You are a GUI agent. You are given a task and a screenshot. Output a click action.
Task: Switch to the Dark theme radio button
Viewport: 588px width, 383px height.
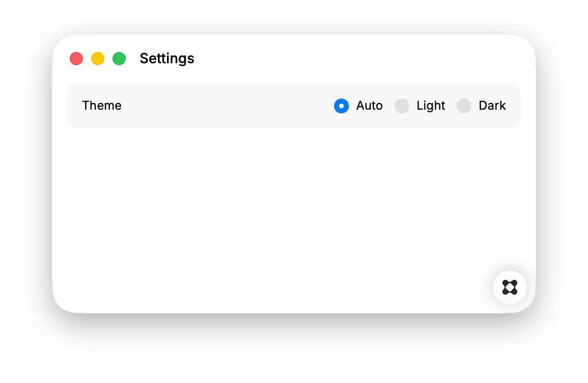[x=464, y=106]
